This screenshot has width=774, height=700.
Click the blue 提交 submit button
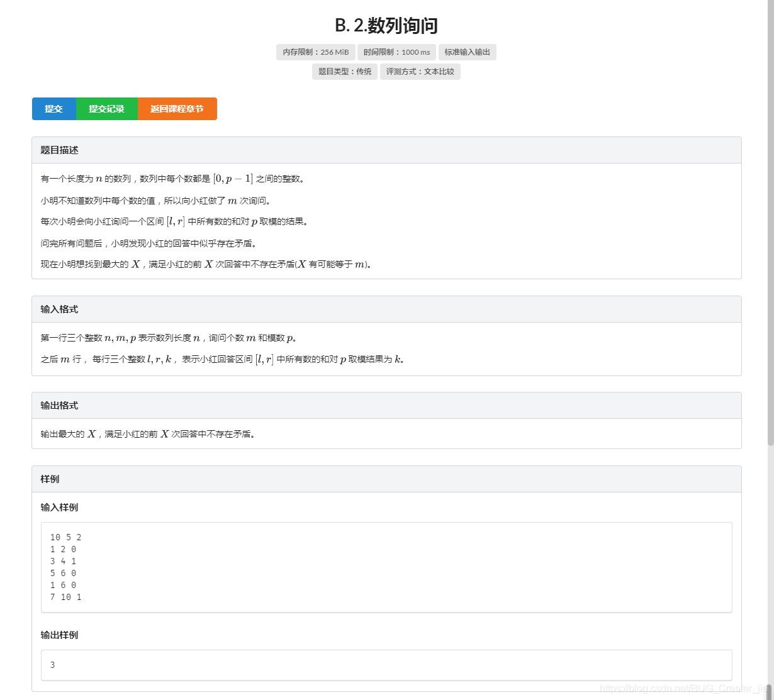pyautogui.click(x=53, y=109)
